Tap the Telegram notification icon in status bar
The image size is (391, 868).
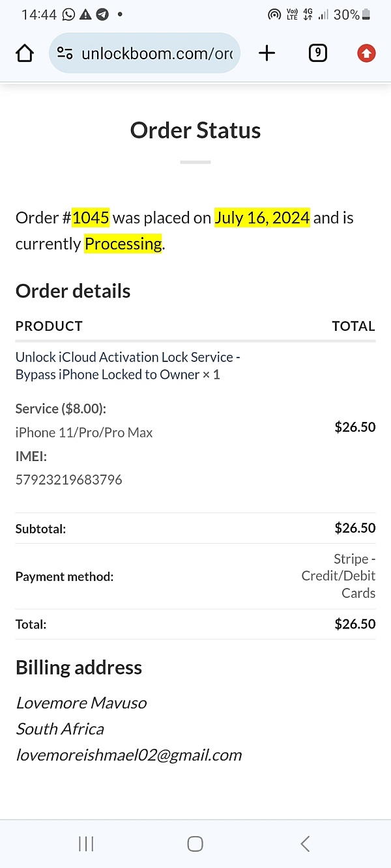[102, 14]
